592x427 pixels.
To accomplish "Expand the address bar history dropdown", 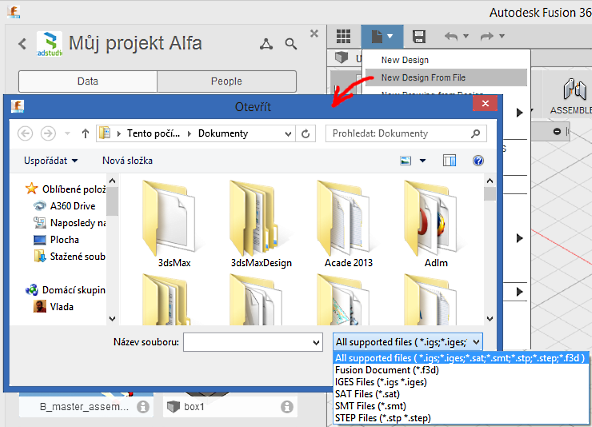I will click(288, 133).
